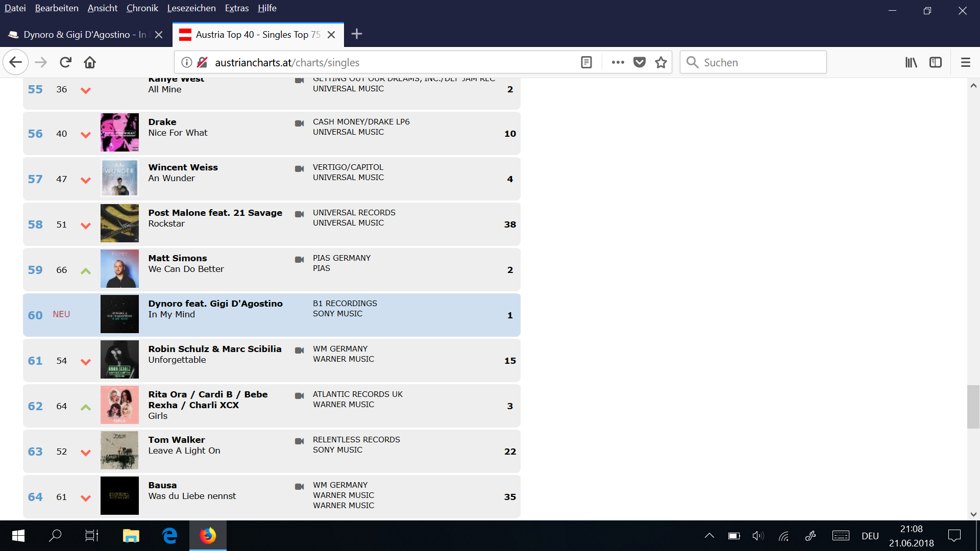Click Firefox icon in taskbar
The height and width of the screenshot is (551, 980).
208,536
